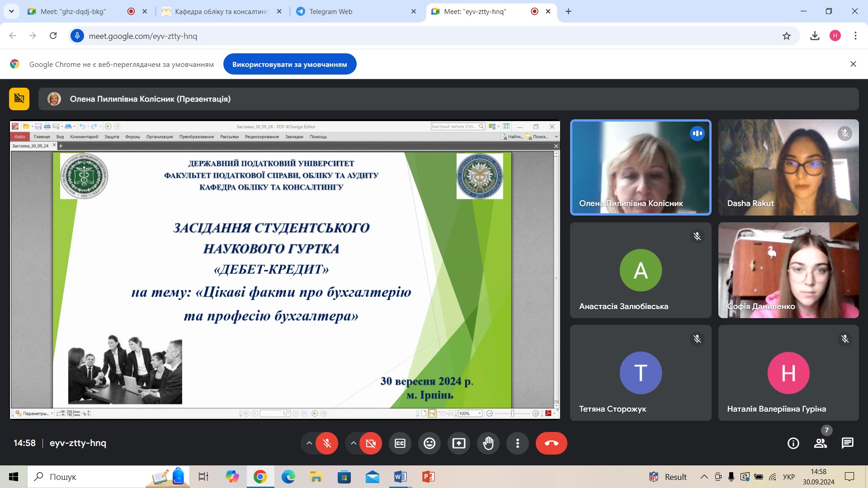The height and width of the screenshot is (488, 868).
Task: Click Тетяна Сторожук avatar tile
Action: click(x=641, y=373)
